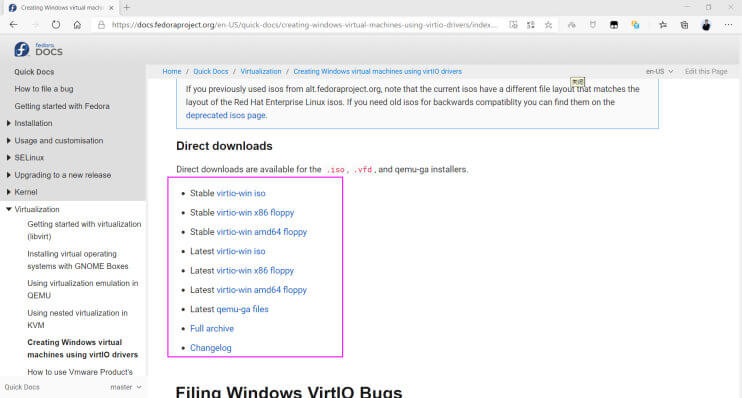
Task: Open the en-US language dropdown
Action: point(659,71)
